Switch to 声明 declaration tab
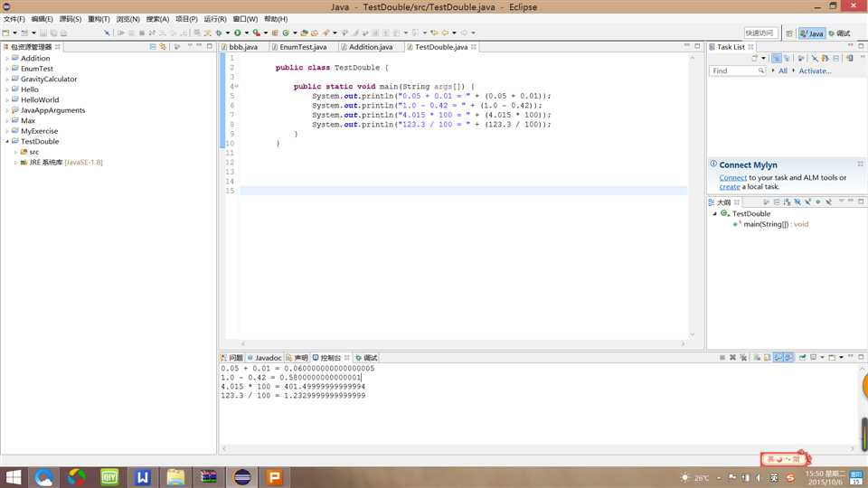This screenshot has width=868, height=488. point(297,358)
